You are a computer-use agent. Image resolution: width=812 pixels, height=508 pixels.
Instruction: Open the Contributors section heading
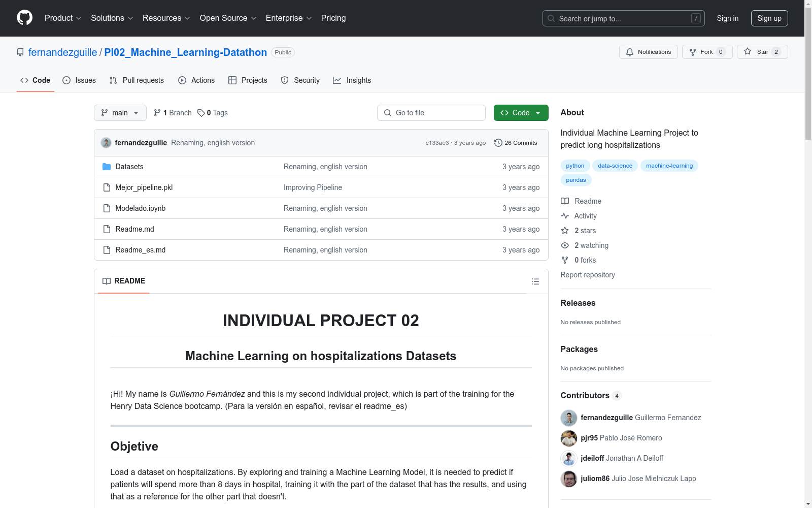click(x=585, y=395)
